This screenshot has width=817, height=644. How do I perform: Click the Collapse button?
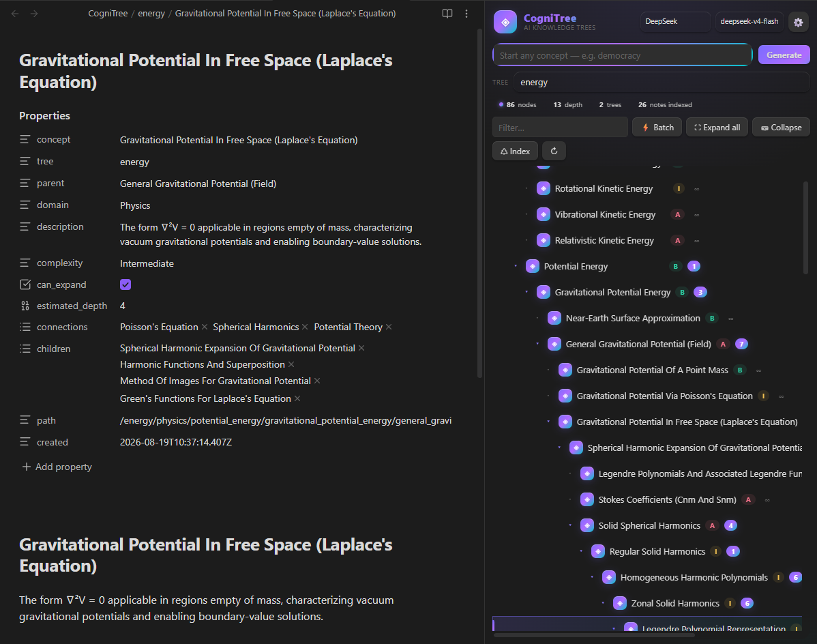(781, 127)
